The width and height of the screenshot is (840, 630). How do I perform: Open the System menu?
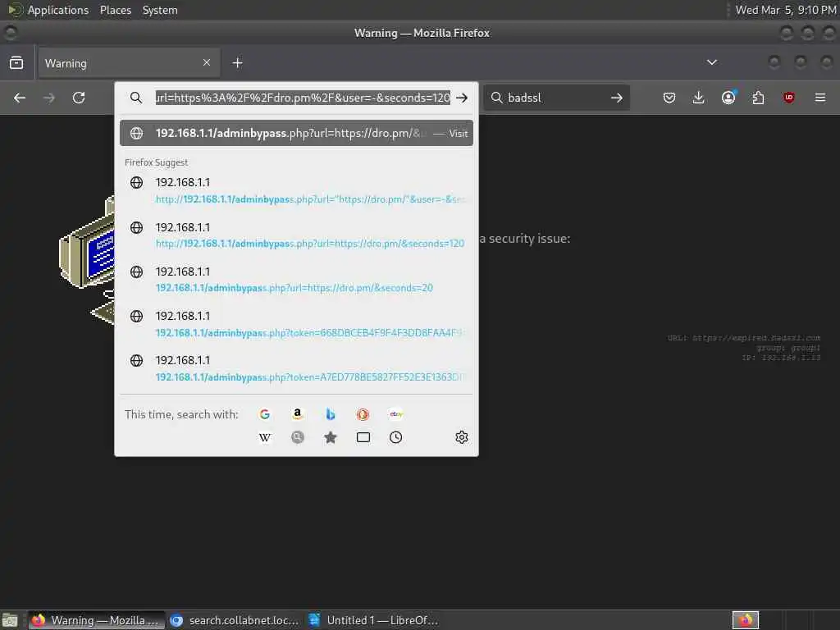(x=160, y=10)
